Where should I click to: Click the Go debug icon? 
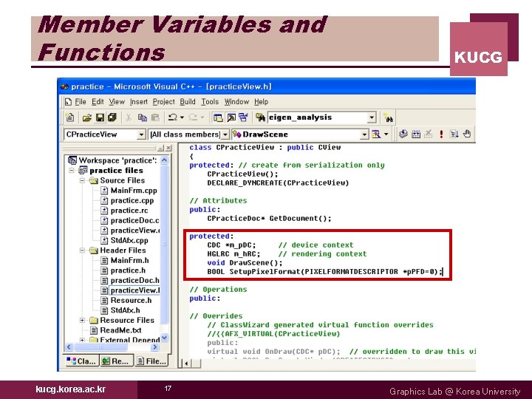coord(454,134)
